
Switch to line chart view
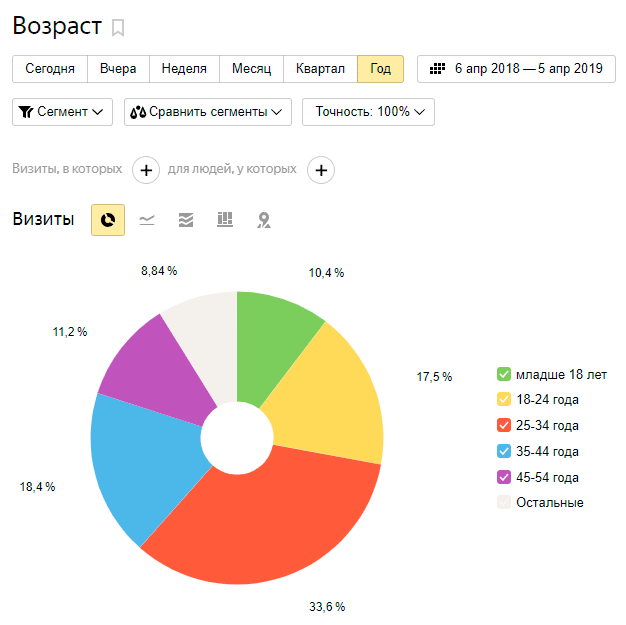click(x=147, y=220)
